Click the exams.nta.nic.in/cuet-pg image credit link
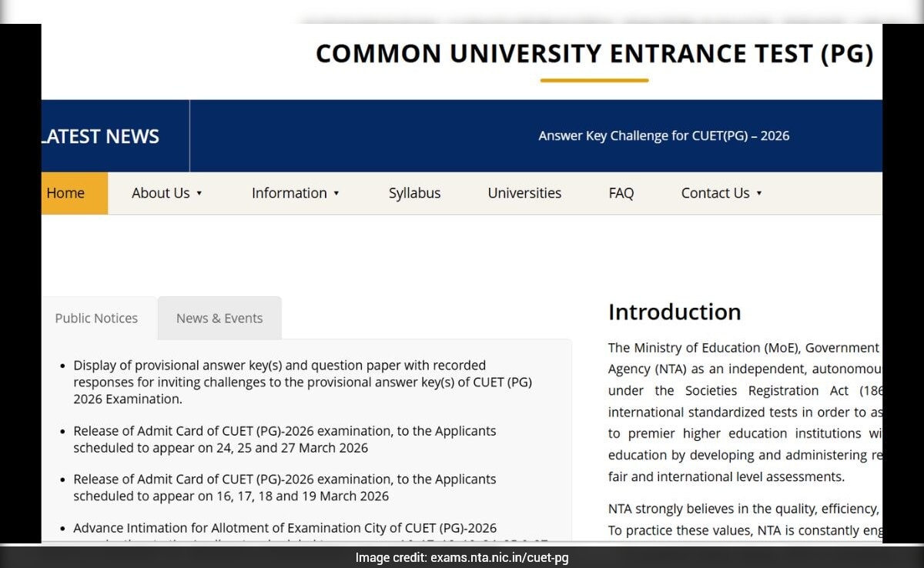The width and height of the screenshot is (924, 568). 462,557
